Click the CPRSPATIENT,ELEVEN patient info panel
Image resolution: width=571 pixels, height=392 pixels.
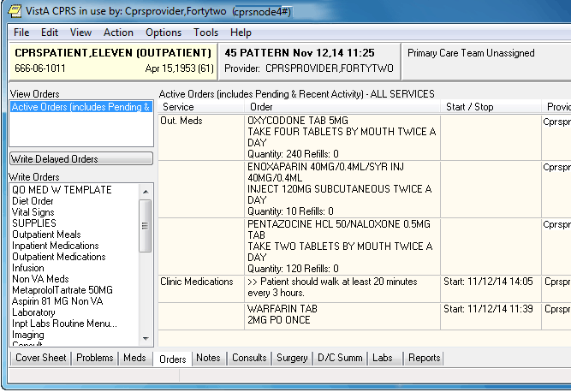pyautogui.click(x=113, y=61)
